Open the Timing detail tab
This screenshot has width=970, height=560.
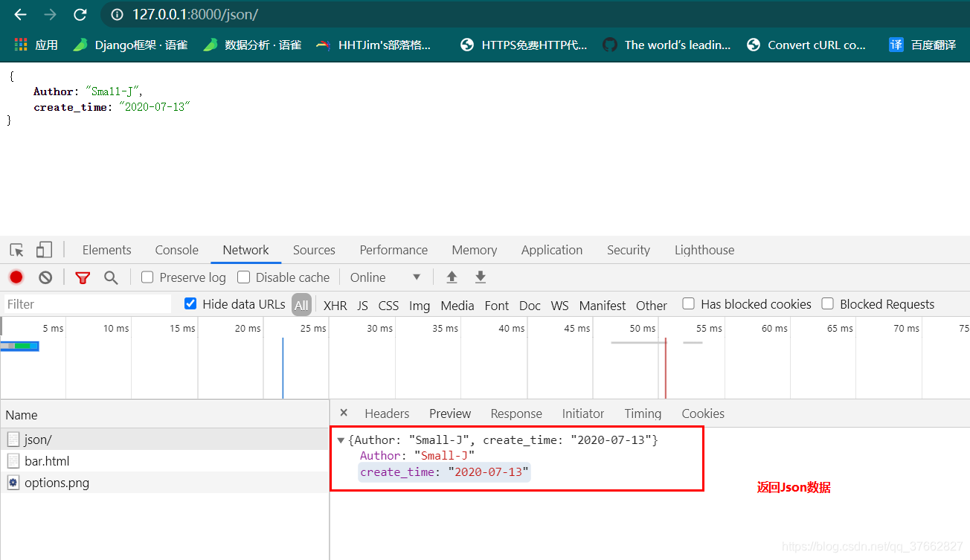643,413
